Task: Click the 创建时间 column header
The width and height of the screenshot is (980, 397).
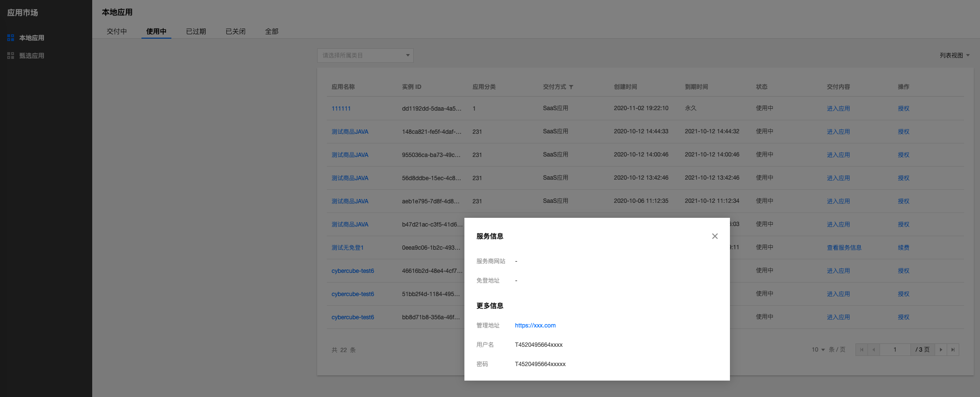Action: click(626, 87)
